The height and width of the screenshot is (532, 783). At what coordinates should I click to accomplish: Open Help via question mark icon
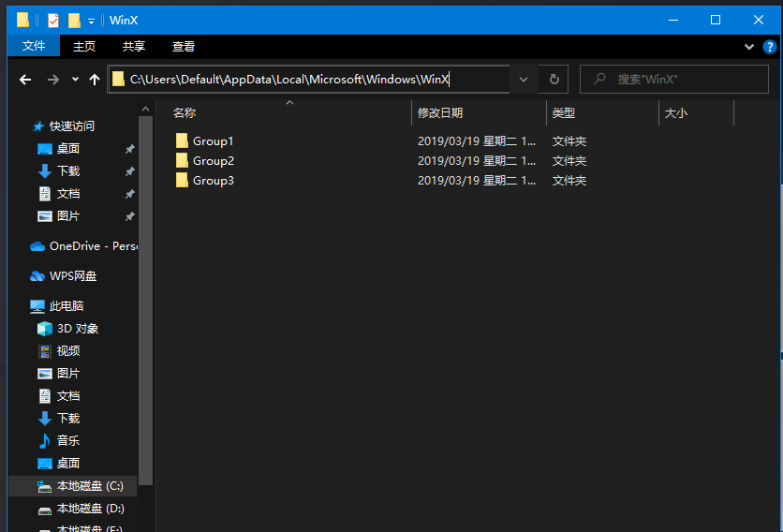click(770, 47)
